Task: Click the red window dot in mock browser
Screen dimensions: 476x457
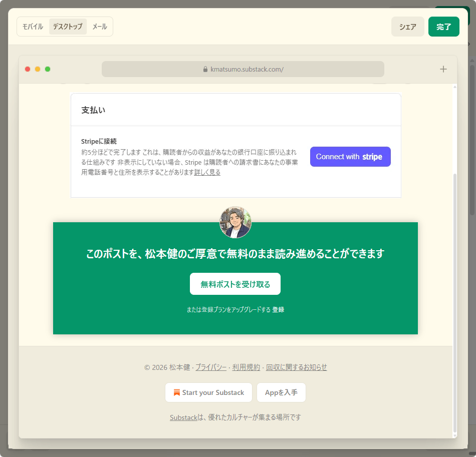Action: [x=28, y=69]
